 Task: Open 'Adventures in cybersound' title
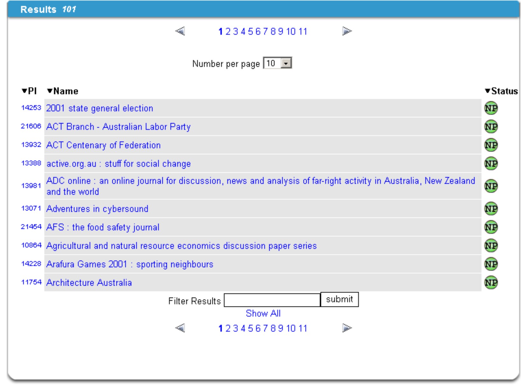[x=97, y=209]
